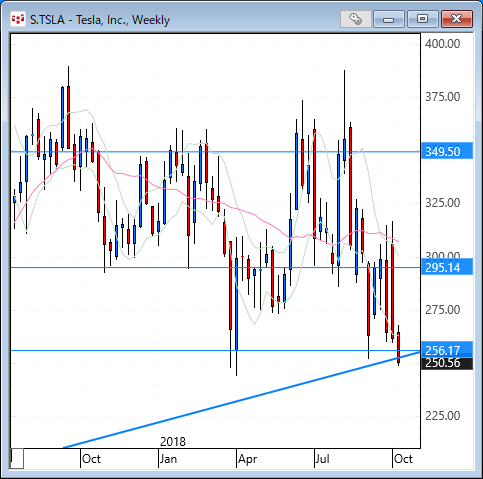
Task: Click the Jan label on time axis
Action: [168, 459]
